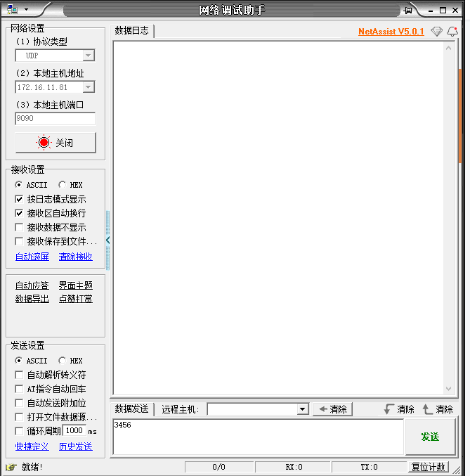The height and width of the screenshot is (476, 470).
Task: Click the 清除接收 link
Action: 75,257
